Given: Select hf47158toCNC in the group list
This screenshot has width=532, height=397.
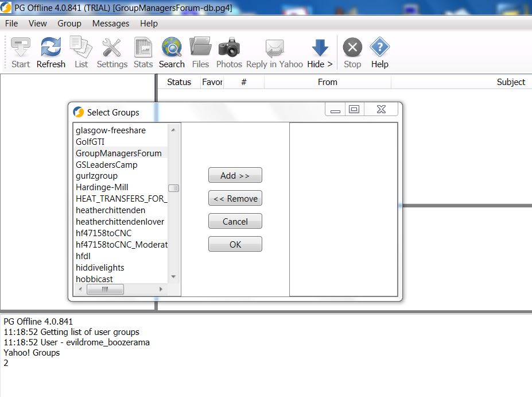Looking at the screenshot, I should (x=121, y=233).
